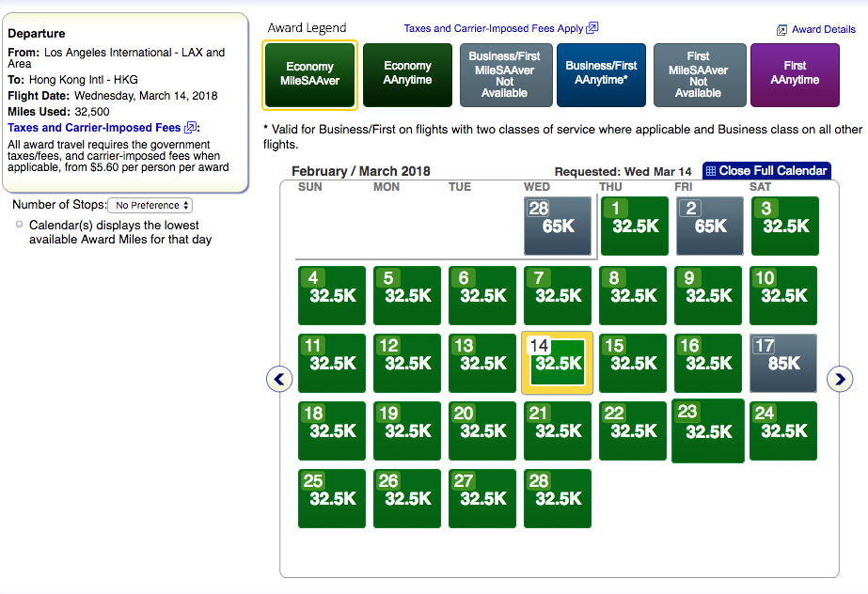
Task: Click popup icon next to Taxes and Carrier-Imposed Fees heading
Action: point(191,128)
